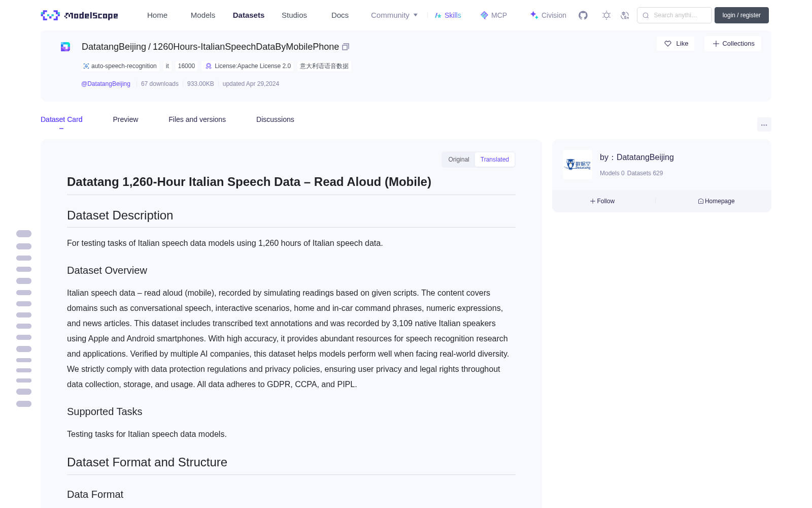Open the Models section
The width and height of the screenshot is (812, 508).
[x=203, y=15]
